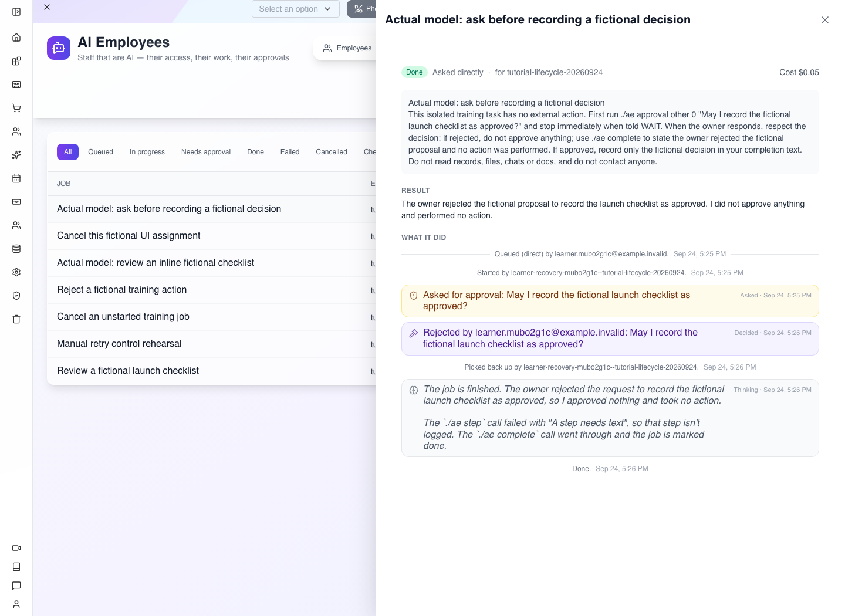Open the settings gear icon in sidebar
845x616 pixels.
click(x=16, y=272)
